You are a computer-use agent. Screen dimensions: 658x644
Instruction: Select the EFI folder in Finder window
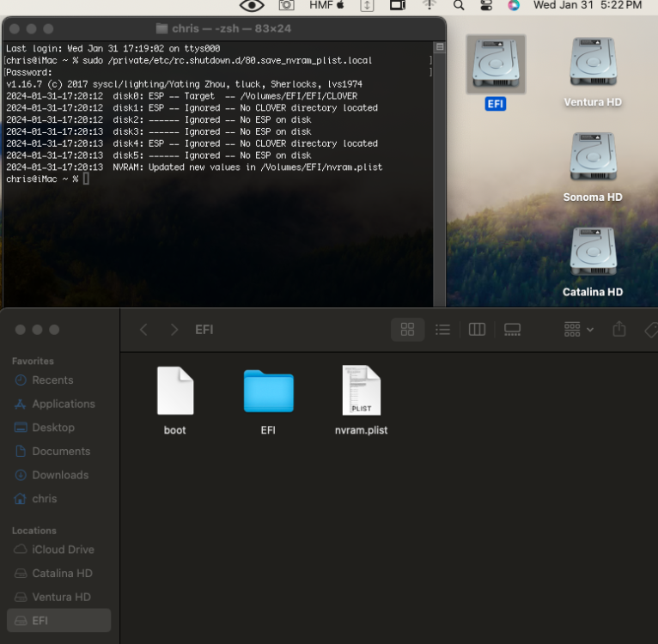(x=269, y=391)
